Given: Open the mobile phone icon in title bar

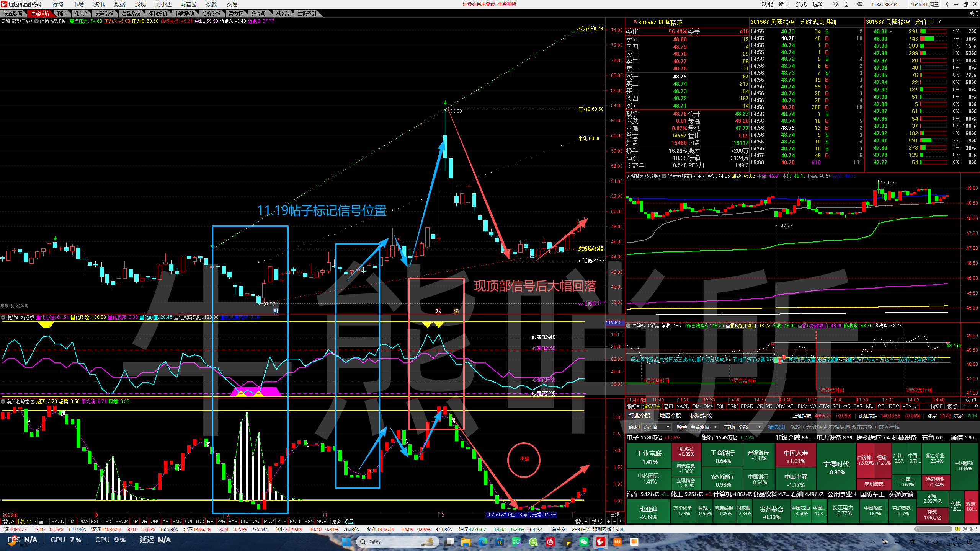Looking at the screenshot, I should tap(847, 4).
